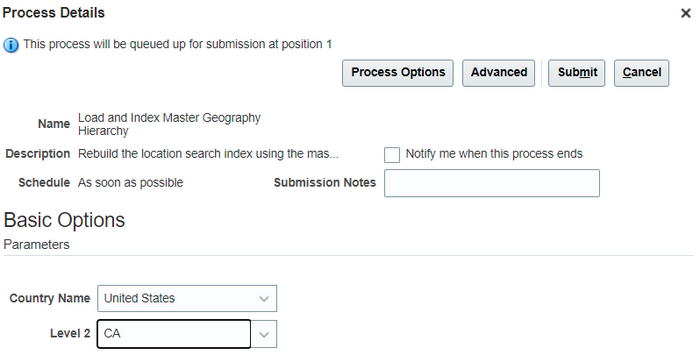The image size is (700, 362).
Task: Open the Advanced settings
Action: (498, 73)
